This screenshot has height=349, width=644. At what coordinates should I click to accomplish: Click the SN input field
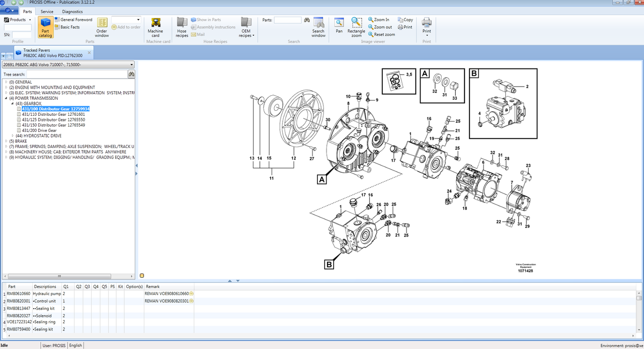[22, 35]
